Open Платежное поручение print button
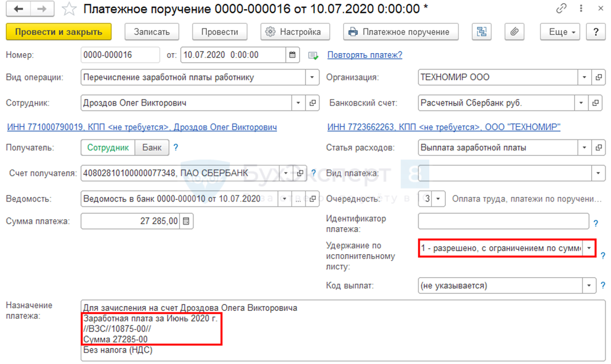 click(400, 32)
